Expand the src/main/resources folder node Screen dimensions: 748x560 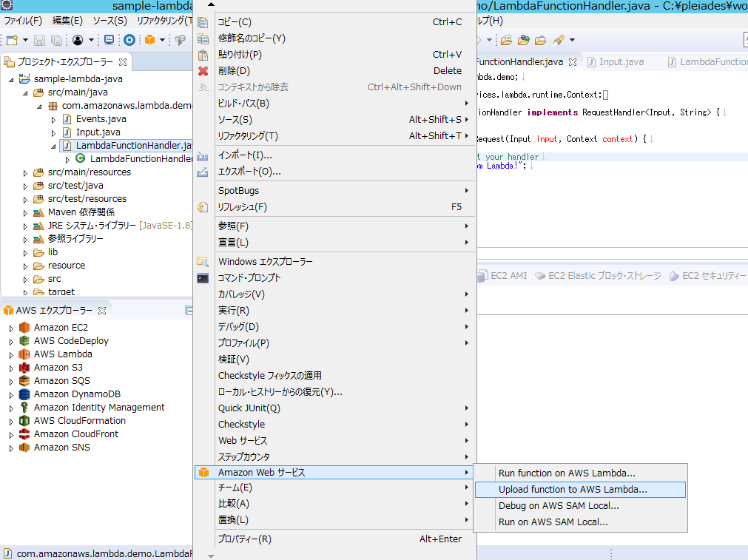coord(25,173)
